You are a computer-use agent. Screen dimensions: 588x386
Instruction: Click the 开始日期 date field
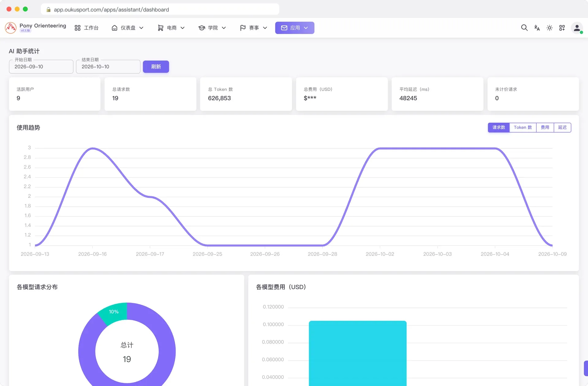(41, 67)
